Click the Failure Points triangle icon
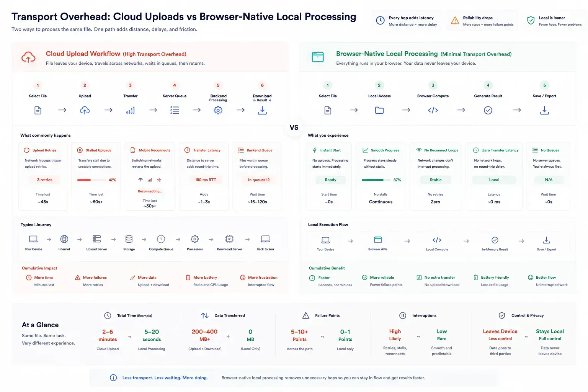The height and width of the screenshot is (392, 588). [306, 316]
